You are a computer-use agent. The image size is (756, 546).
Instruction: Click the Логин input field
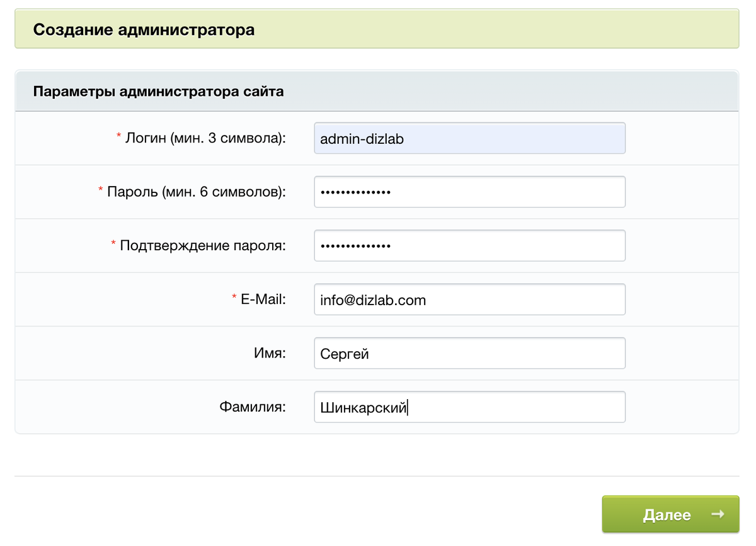pyautogui.click(x=469, y=138)
